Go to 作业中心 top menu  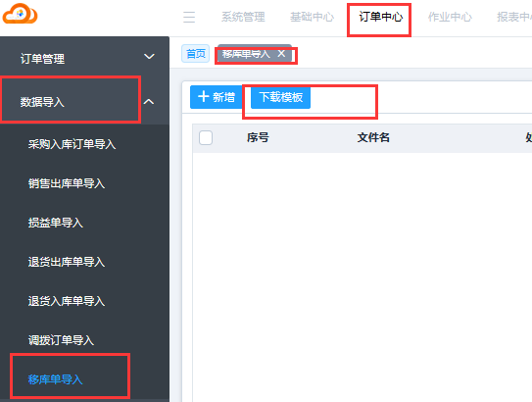pyautogui.click(x=450, y=17)
